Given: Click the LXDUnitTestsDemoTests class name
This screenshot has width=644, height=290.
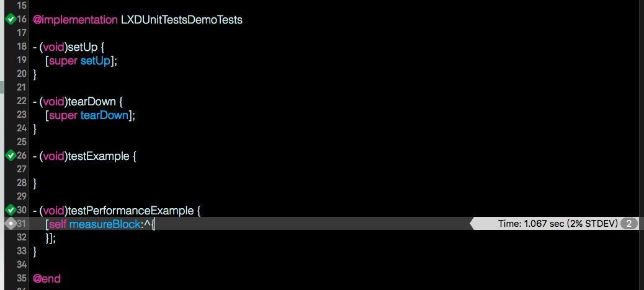Looking at the screenshot, I should tap(181, 20).
